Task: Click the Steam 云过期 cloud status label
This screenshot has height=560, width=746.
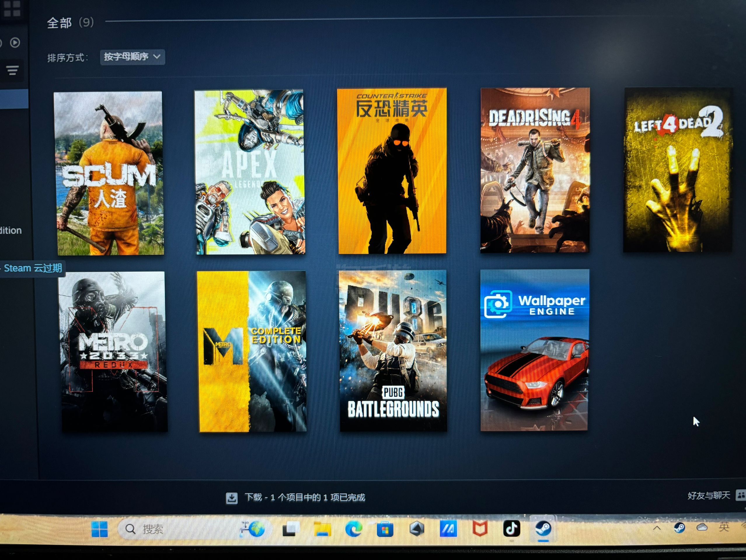Action: coord(32,268)
